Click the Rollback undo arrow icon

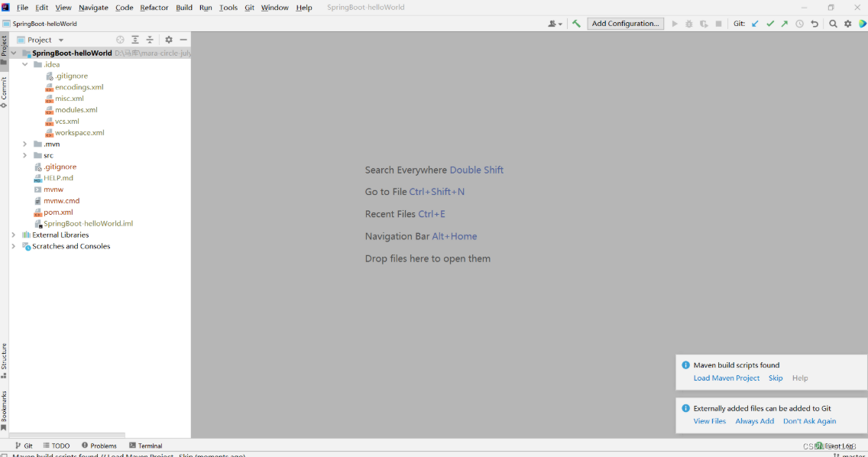[815, 24]
